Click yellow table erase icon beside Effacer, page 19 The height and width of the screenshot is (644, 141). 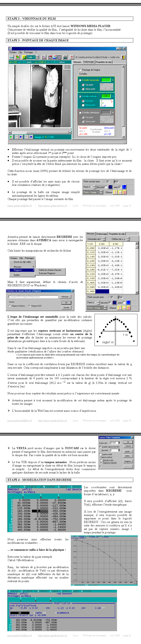tap(115, 192)
